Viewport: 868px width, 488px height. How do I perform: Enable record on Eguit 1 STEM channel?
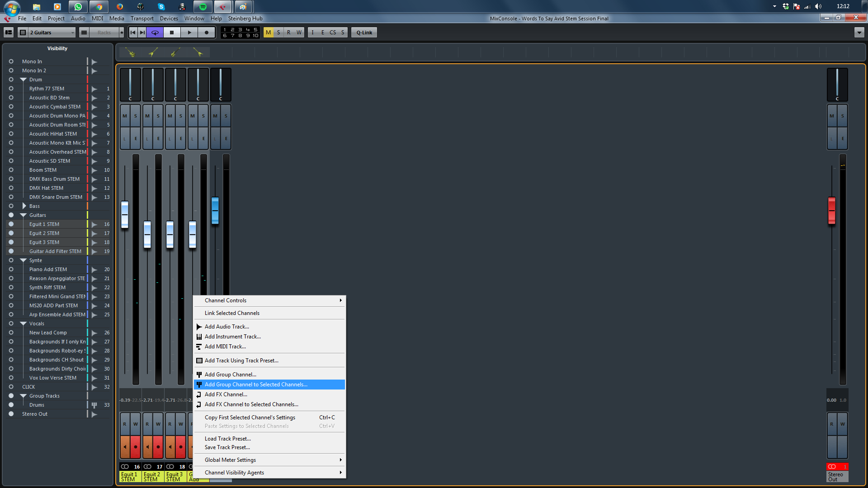point(136,446)
